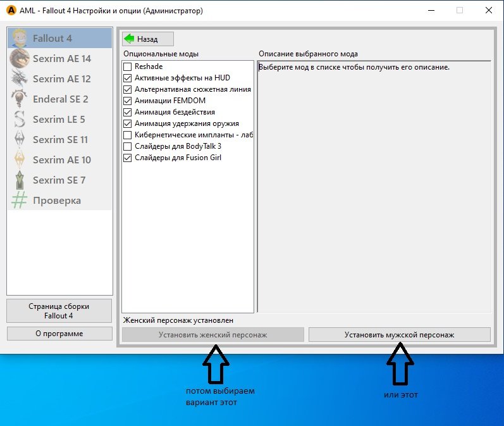The width and height of the screenshot is (504, 426).
Task: Click Установить мужской персонаж button
Action: (399, 335)
